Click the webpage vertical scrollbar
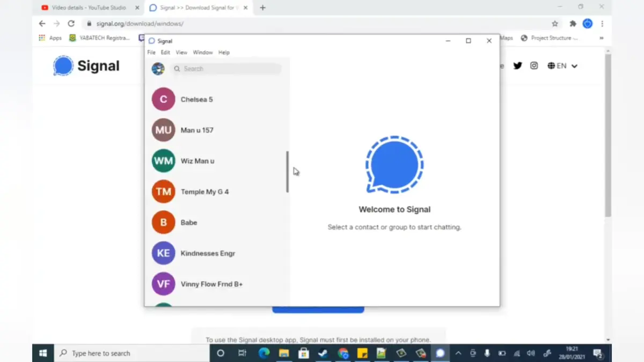This screenshot has height=362, width=644. tap(608, 135)
